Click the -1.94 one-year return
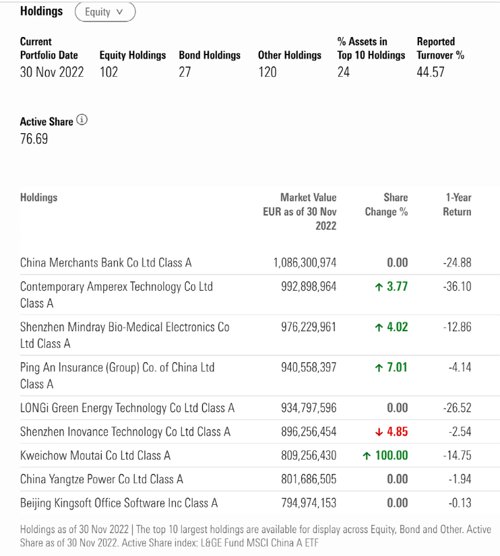This screenshot has height=556, width=500. tap(460, 479)
